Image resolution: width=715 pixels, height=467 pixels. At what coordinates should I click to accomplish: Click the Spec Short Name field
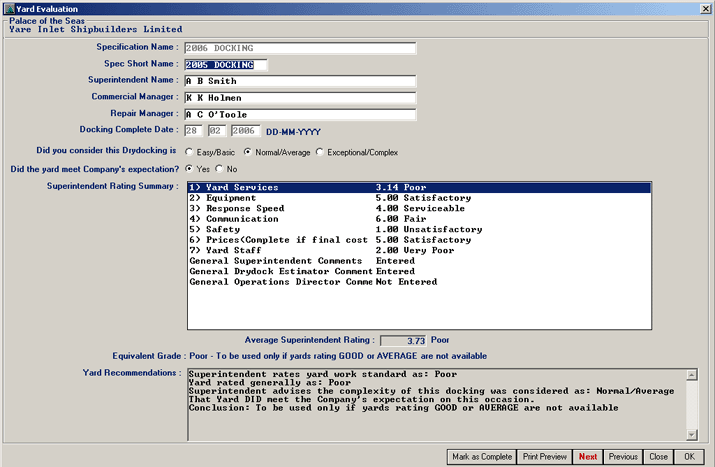[225, 65]
